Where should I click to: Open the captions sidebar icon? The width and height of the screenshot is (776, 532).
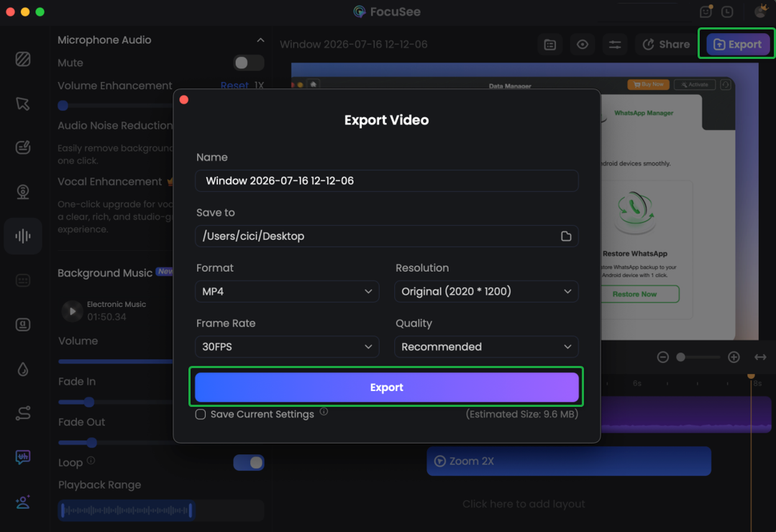coord(23,280)
